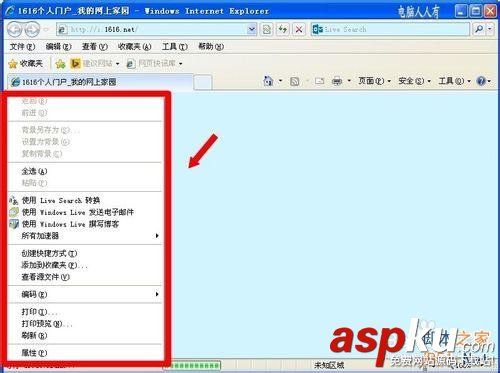Choose 添加到收藏夹(F)... in context menu

[x=85, y=265]
